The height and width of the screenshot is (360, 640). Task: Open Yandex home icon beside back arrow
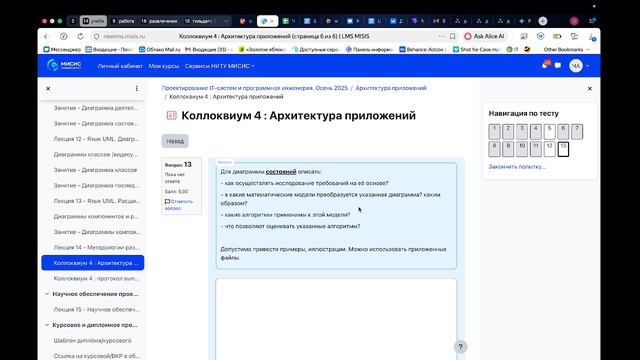(63, 36)
